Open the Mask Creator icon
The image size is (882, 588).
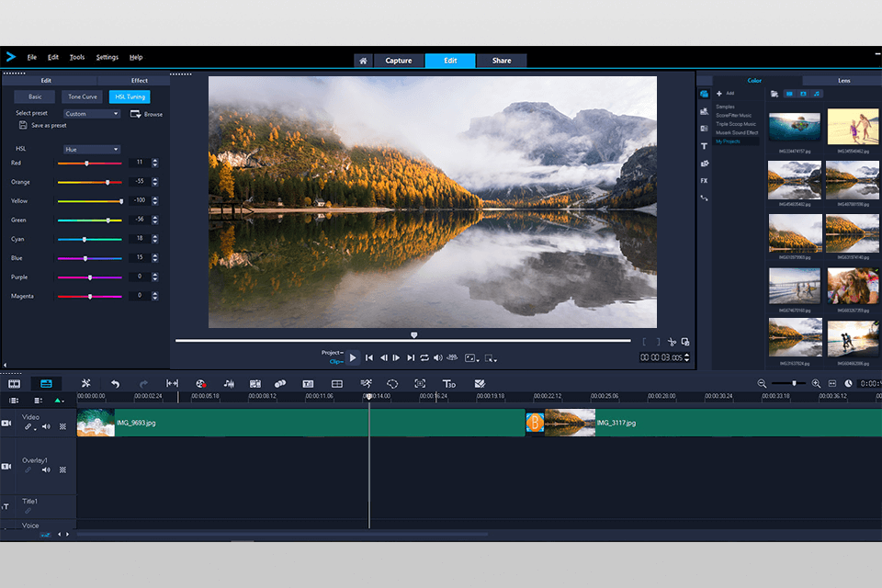[x=392, y=384]
